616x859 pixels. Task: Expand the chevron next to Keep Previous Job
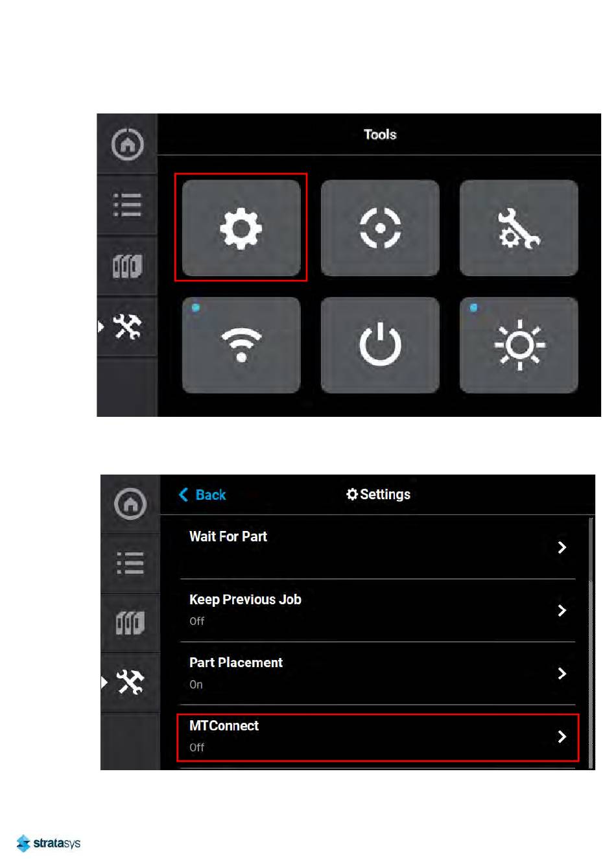pos(562,611)
